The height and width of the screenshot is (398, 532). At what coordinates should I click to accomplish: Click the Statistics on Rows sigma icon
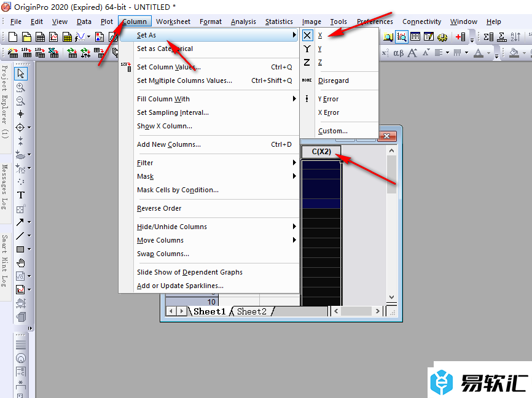(x=502, y=37)
